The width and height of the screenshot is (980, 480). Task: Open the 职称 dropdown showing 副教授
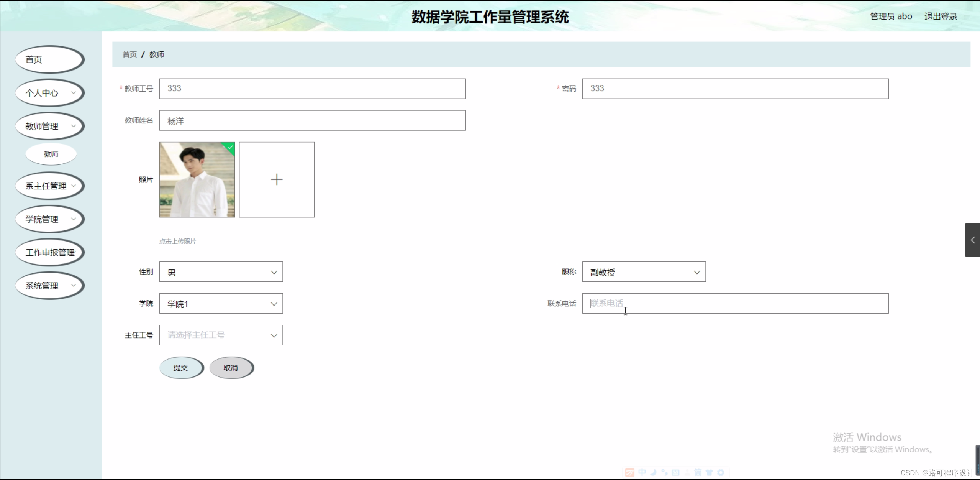[644, 272]
